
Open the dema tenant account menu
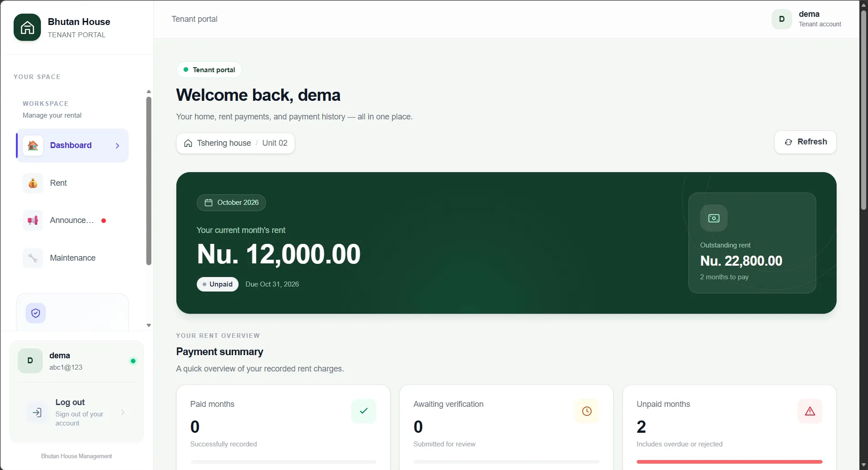[x=807, y=19]
